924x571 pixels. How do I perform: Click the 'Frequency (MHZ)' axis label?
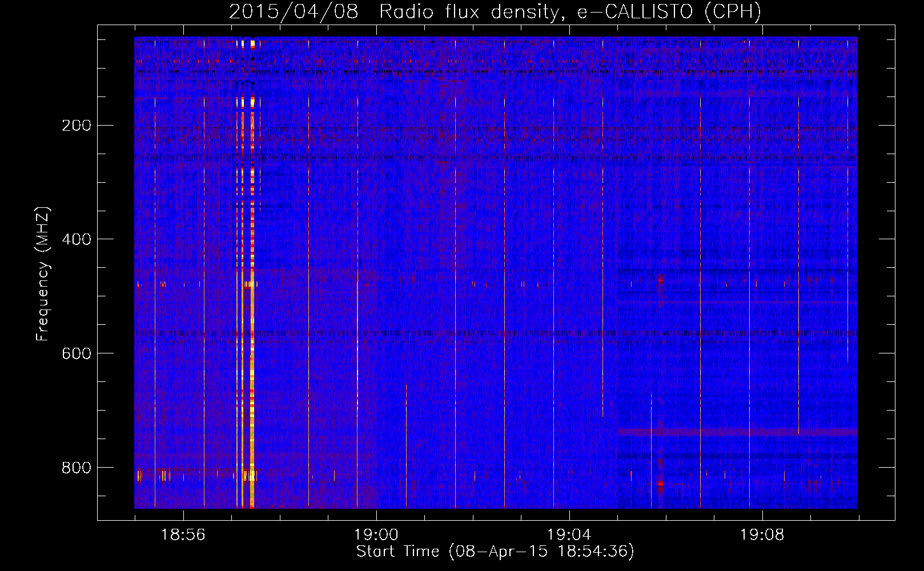click(x=42, y=274)
